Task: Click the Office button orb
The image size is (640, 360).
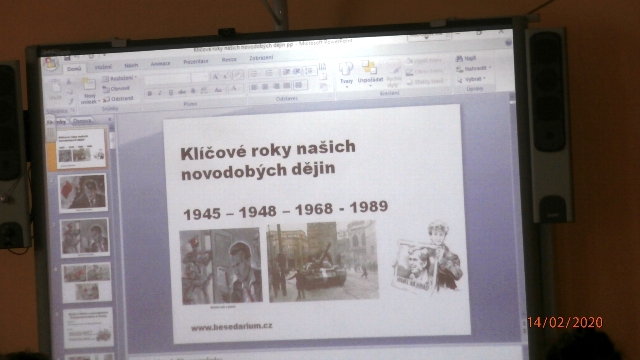Action: coord(51,64)
